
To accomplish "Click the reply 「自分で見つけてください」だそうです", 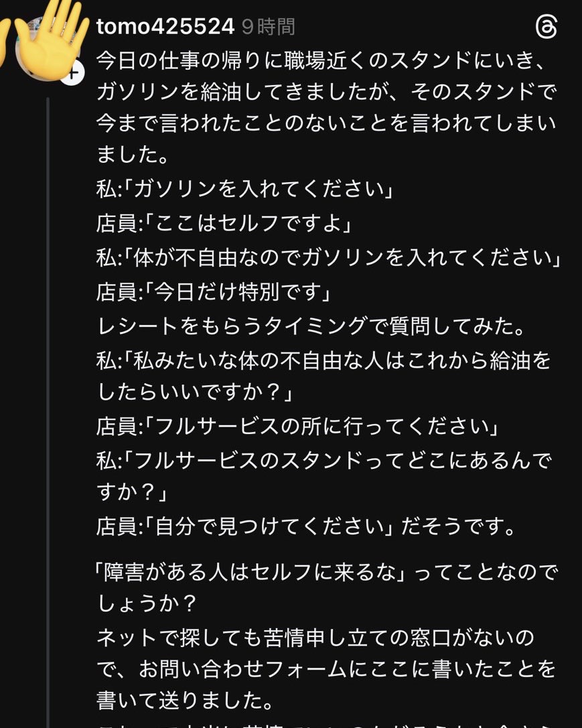I will pos(306,527).
